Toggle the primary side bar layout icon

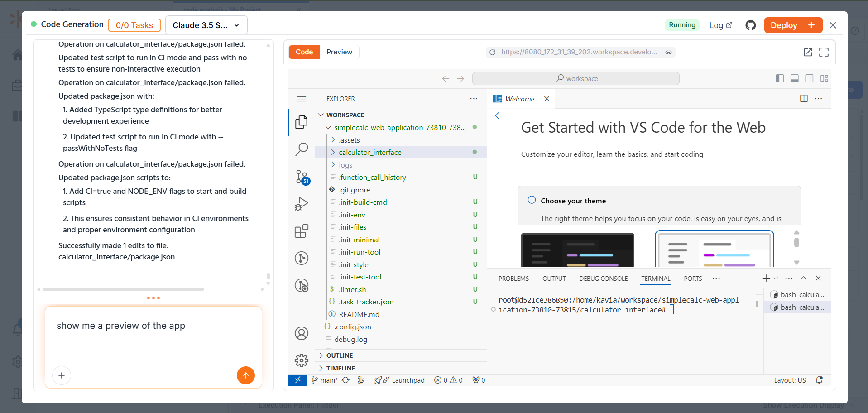click(780, 78)
